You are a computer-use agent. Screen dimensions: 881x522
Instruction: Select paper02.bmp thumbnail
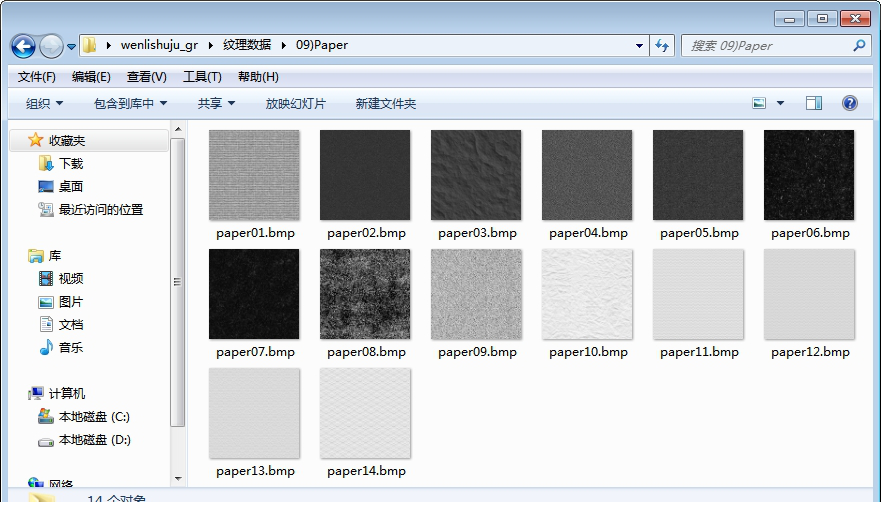[x=365, y=175]
